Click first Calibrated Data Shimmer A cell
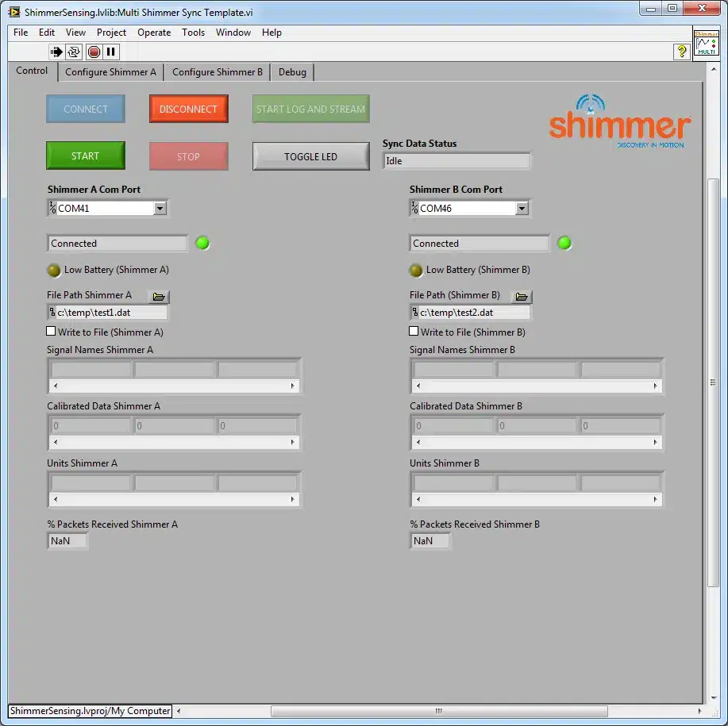The width and height of the screenshot is (728, 726). [x=91, y=425]
